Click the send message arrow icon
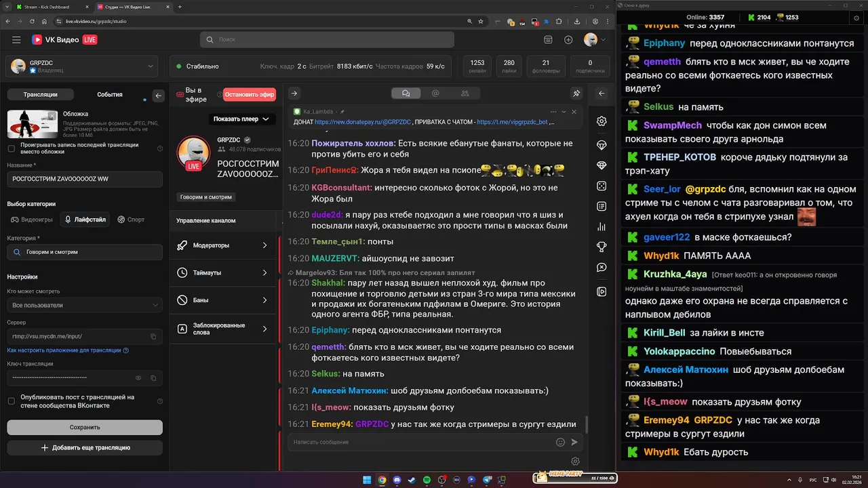 point(574,442)
